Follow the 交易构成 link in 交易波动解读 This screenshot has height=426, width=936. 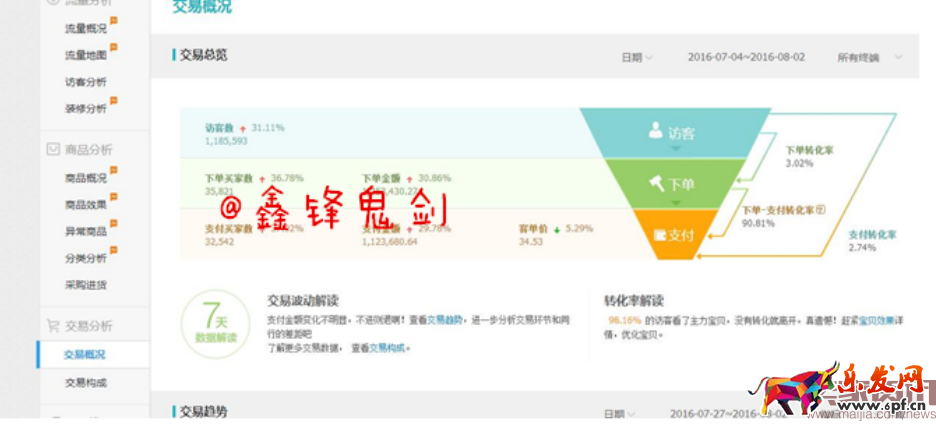pyautogui.click(x=387, y=347)
